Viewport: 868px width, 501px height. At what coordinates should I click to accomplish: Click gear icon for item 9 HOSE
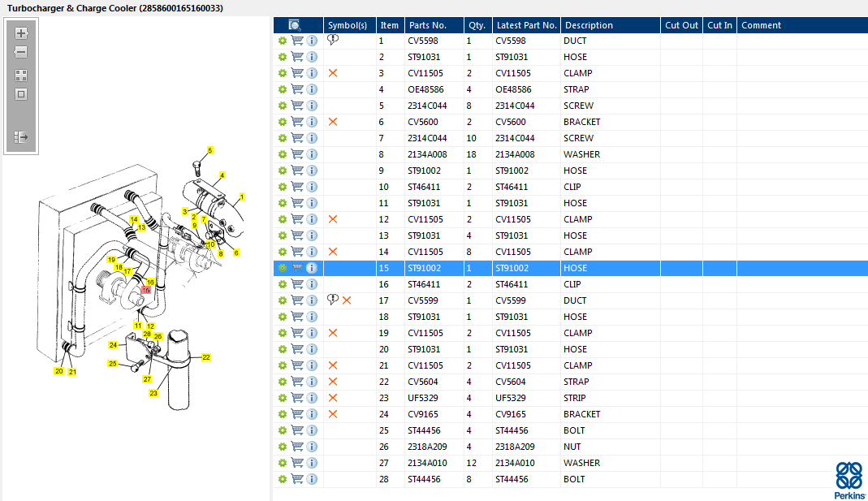[x=283, y=171]
